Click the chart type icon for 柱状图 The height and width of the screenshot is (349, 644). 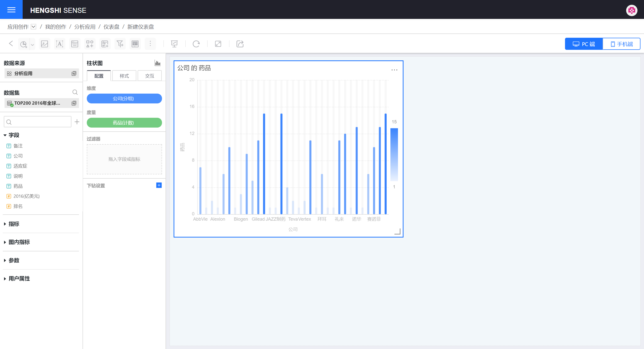(x=157, y=63)
